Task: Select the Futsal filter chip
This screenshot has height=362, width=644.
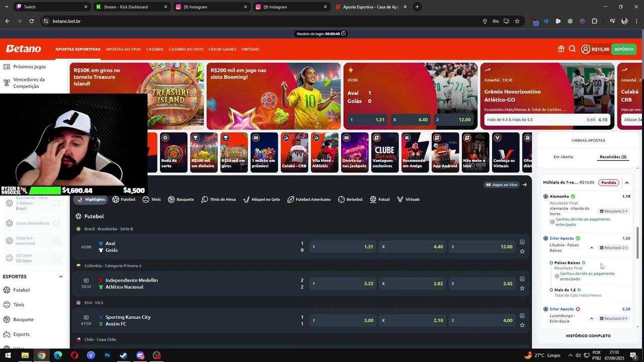Action: click(380, 200)
